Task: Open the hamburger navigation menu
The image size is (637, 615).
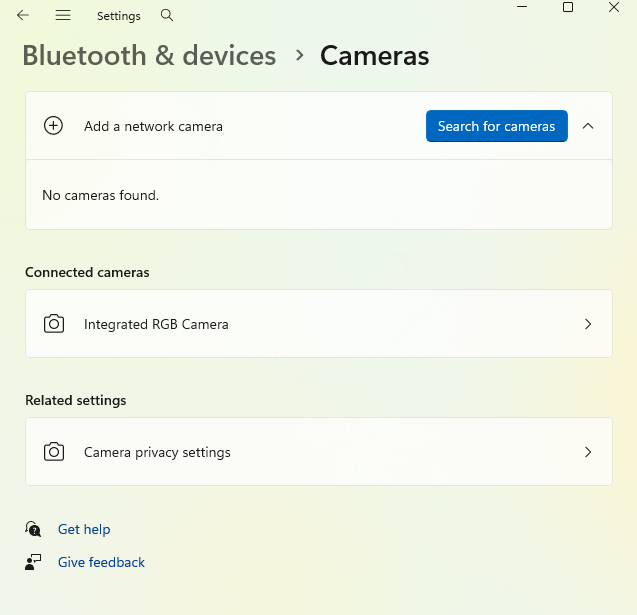Action: click(63, 15)
